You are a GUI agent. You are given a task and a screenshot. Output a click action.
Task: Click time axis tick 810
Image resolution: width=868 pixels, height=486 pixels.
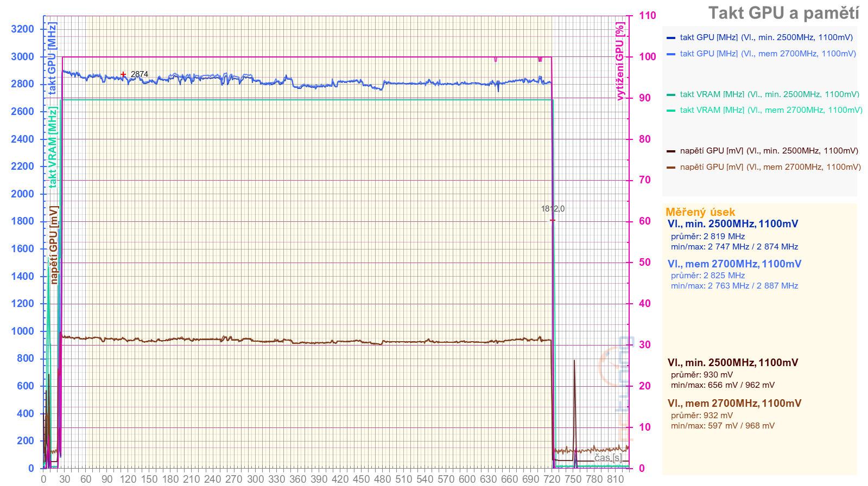coord(615,479)
